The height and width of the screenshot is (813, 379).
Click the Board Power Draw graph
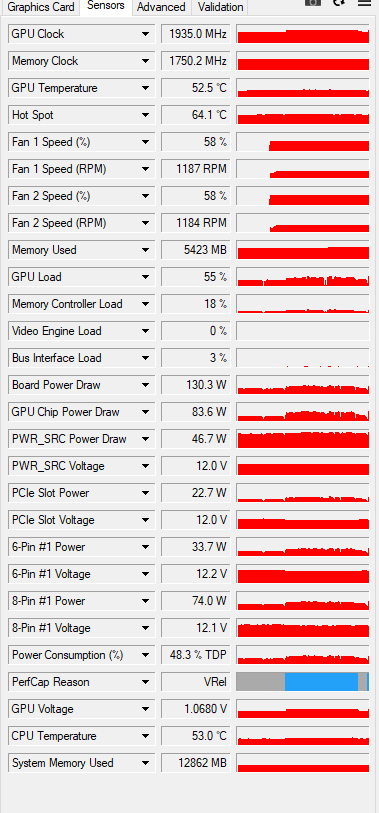(x=303, y=385)
